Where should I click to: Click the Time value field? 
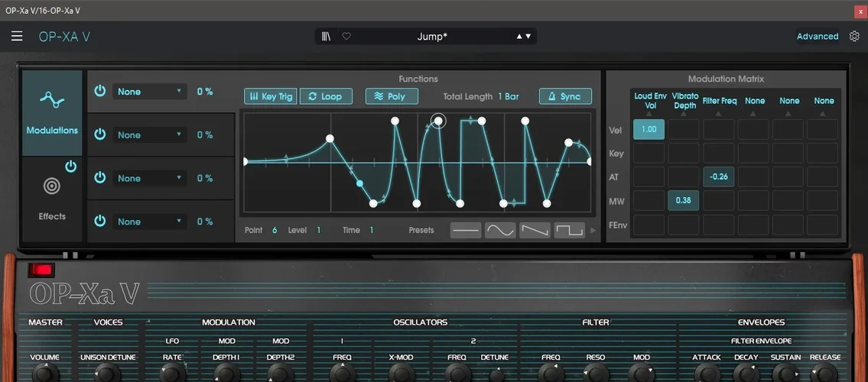click(x=372, y=230)
